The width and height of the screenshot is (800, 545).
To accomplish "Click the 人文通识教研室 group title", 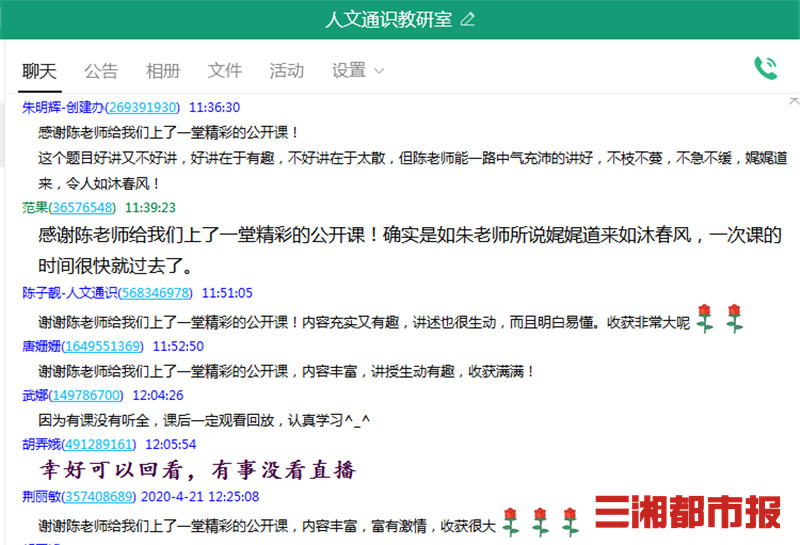I will (x=388, y=20).
